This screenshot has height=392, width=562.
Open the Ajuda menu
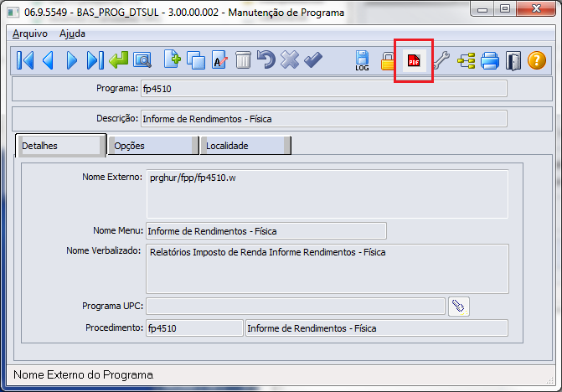point(72,34)
